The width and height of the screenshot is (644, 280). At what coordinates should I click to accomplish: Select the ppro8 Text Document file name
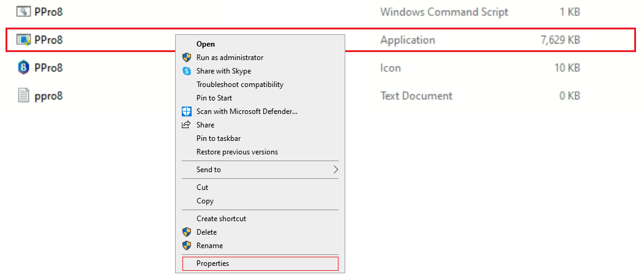point(48,96)
